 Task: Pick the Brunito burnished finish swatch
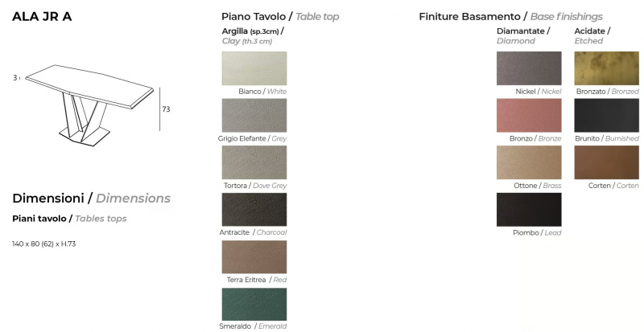tap(607, 115)
